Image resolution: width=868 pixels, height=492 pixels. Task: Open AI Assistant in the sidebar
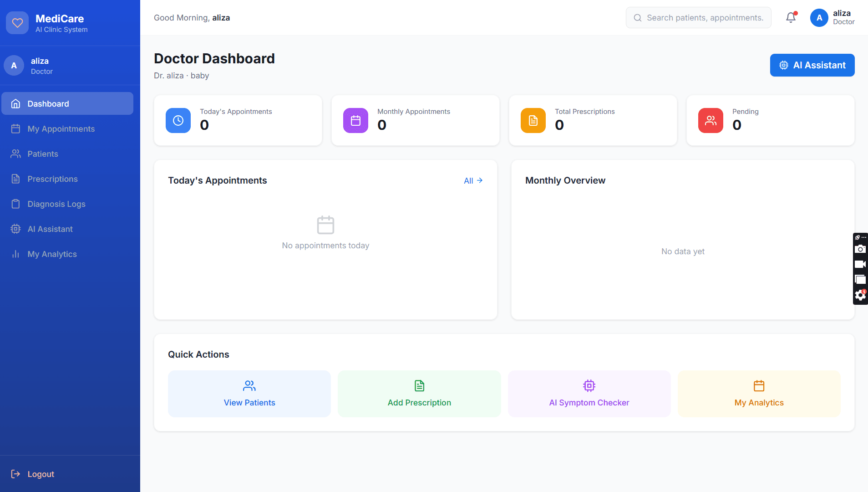coord(67,229)
